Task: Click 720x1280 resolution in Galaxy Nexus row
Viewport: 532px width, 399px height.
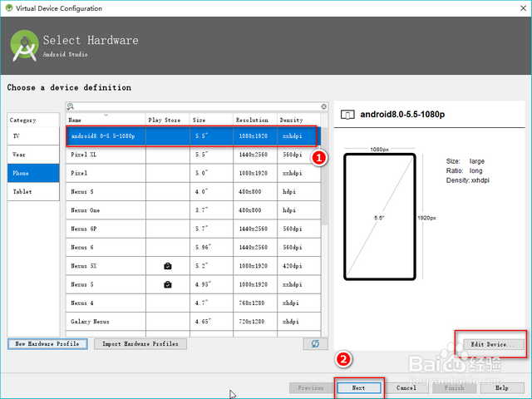Action: 251,322
